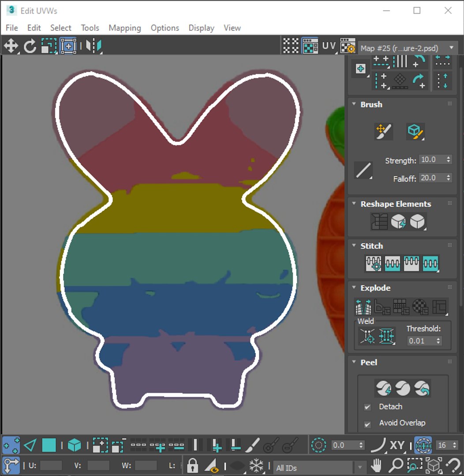Toggle the Avoid Overlap checkbox
The width and height of the screenshot is (464, 476).
pos(367,424)
